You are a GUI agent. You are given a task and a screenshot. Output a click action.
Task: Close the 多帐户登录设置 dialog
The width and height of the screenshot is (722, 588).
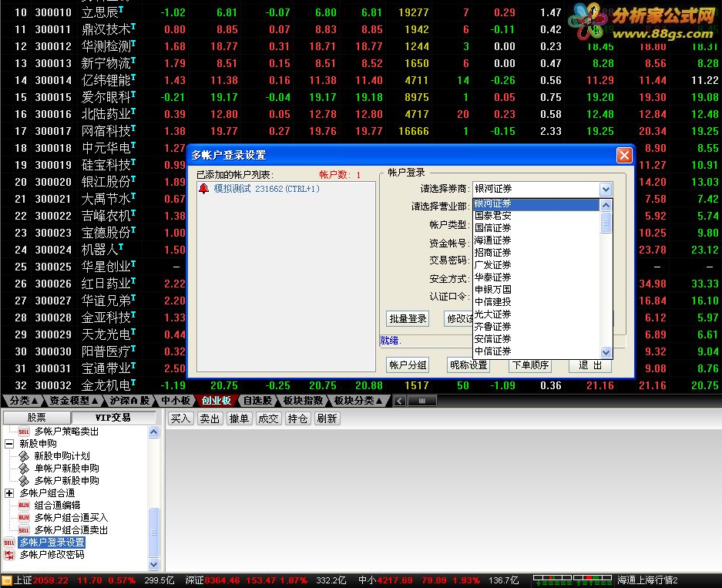coord(624,155)
